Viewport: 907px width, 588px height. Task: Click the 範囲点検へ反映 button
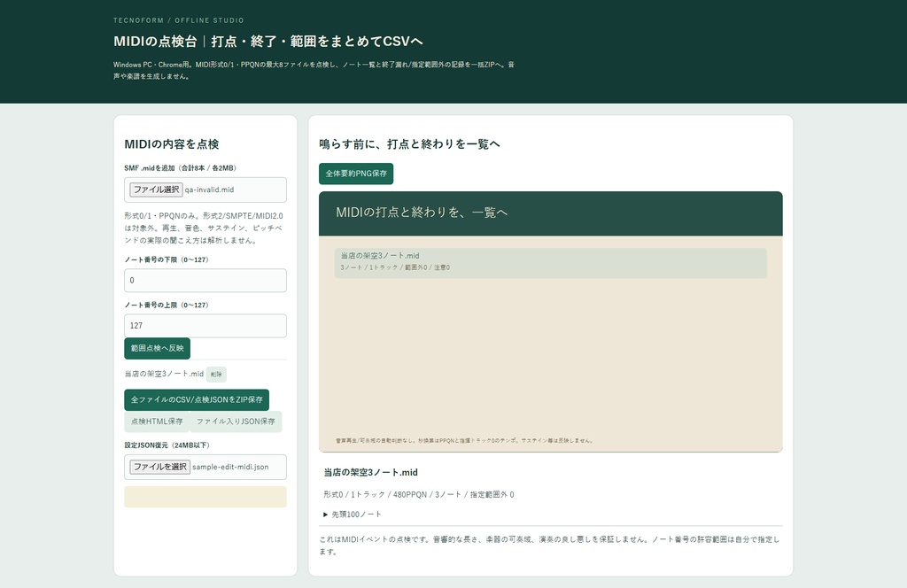tap(158, 349)
